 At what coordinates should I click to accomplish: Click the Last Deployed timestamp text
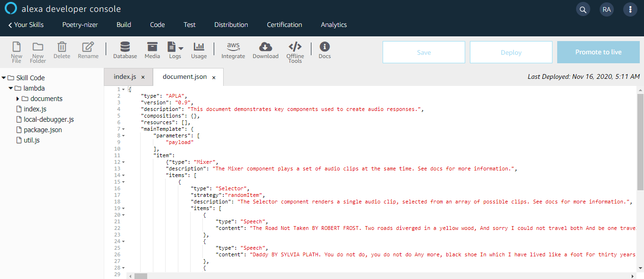[584, 76]
